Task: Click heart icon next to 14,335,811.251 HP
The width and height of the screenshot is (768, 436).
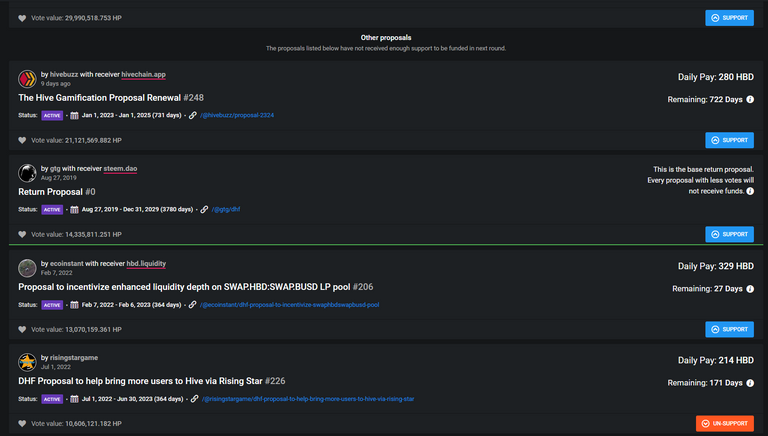Action: (x=22, y=234)
